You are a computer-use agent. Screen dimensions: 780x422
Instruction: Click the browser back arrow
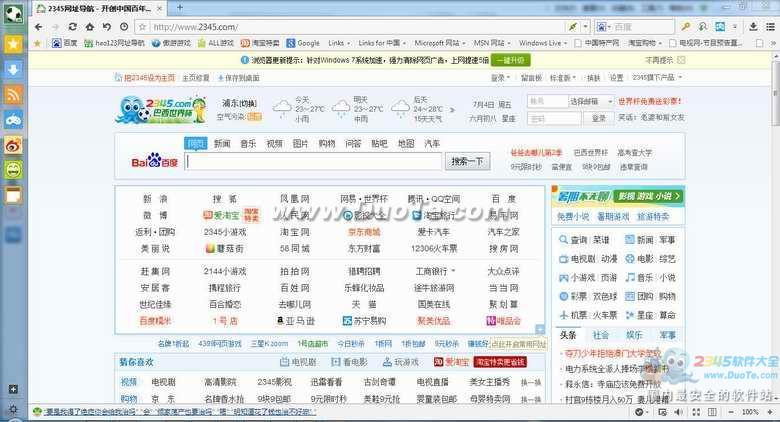pyautogui.click(x=39, y=27)
